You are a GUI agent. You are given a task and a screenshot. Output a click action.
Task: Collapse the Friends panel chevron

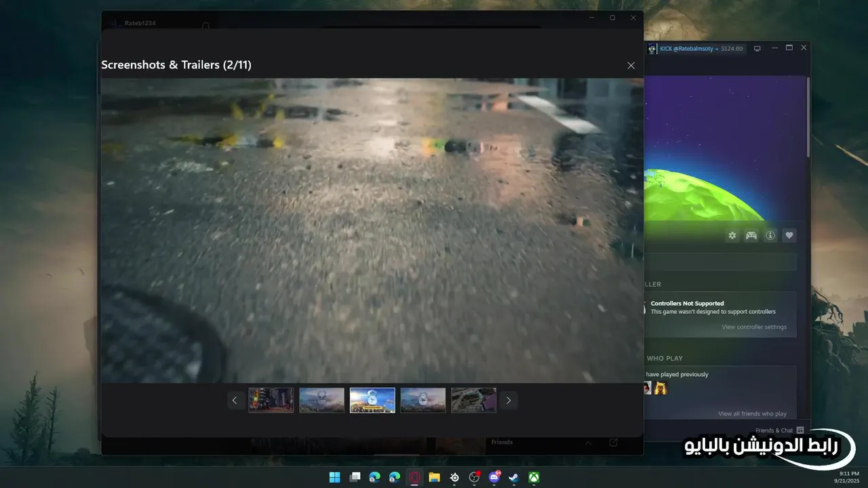[588, 443]
